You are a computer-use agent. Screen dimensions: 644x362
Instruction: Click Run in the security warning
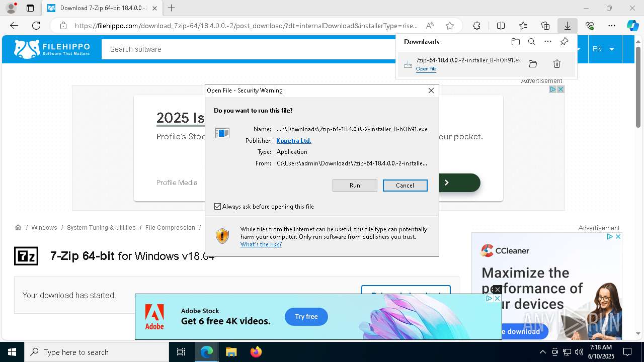[355, 186]
